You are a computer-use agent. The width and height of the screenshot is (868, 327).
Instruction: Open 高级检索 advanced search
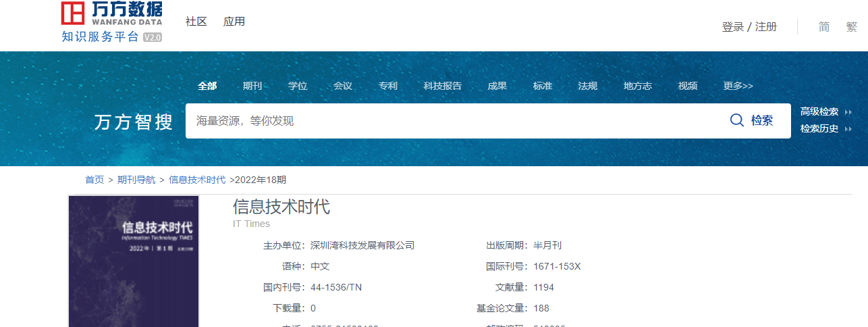[819, 112]
